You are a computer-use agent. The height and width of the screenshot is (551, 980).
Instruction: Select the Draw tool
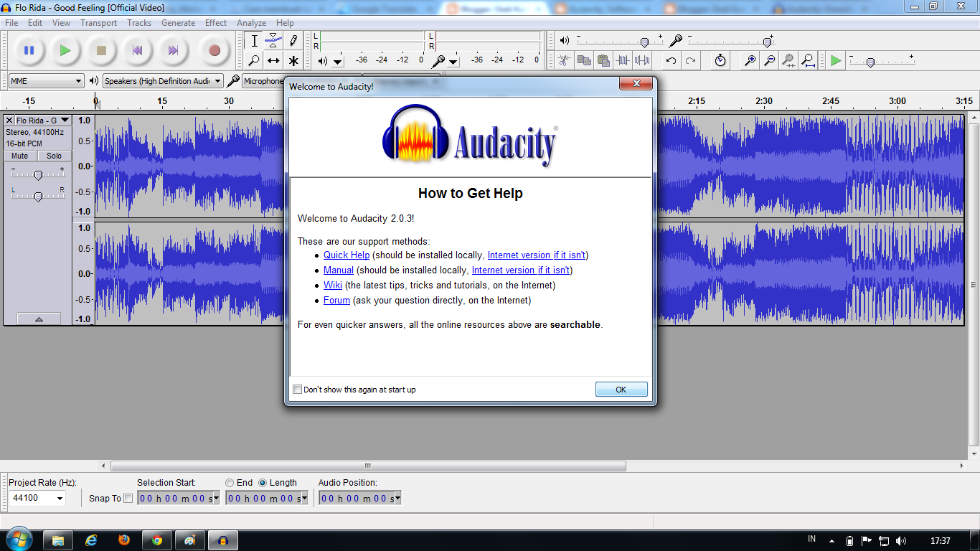(x=293, y=41)
